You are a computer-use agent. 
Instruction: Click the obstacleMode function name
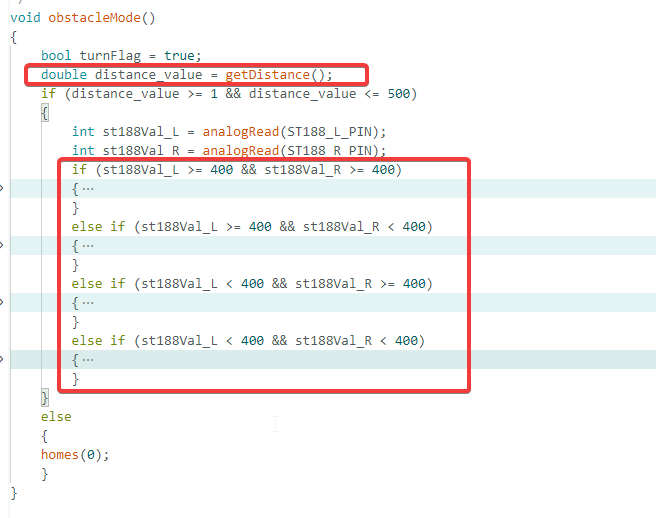94,18
